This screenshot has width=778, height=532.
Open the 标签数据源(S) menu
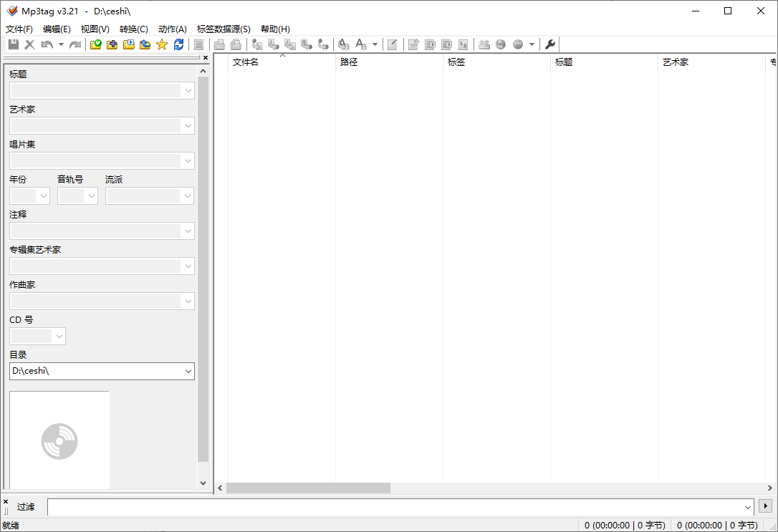224,29
